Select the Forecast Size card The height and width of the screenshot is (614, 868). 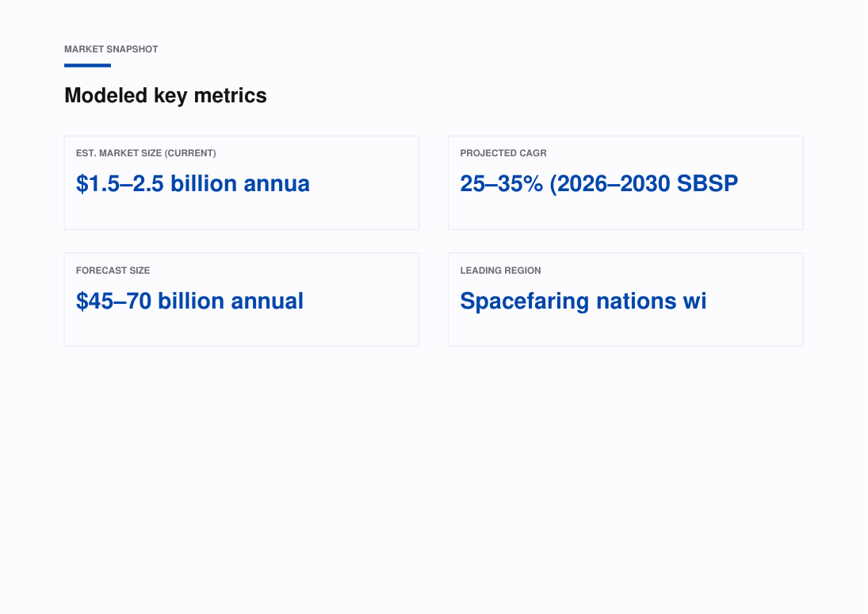(x=241, y=300)
